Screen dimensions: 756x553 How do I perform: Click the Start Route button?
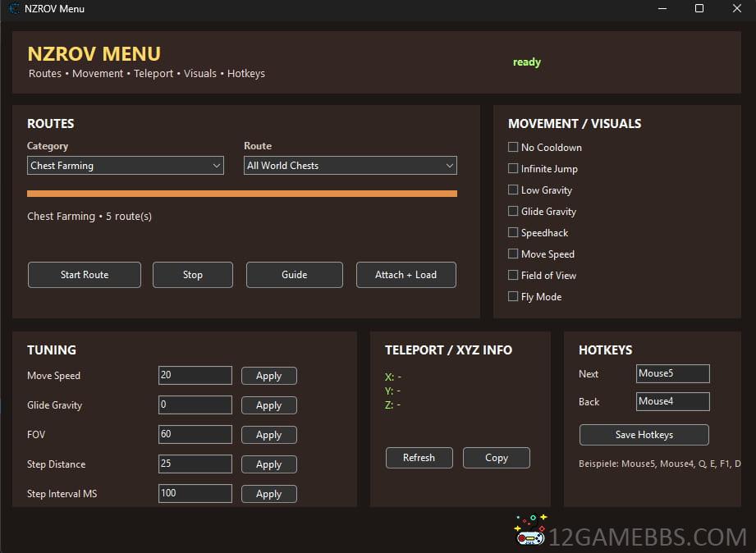click(x=85, y=275)
